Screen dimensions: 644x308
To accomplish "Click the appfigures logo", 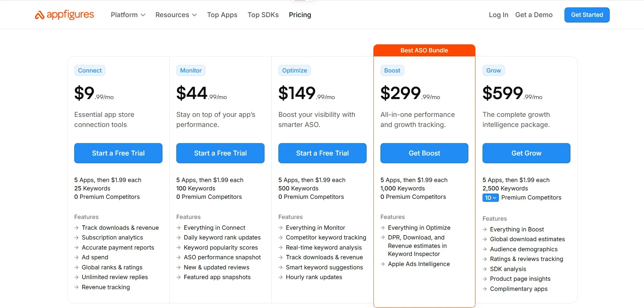I will tap(64, 15).
